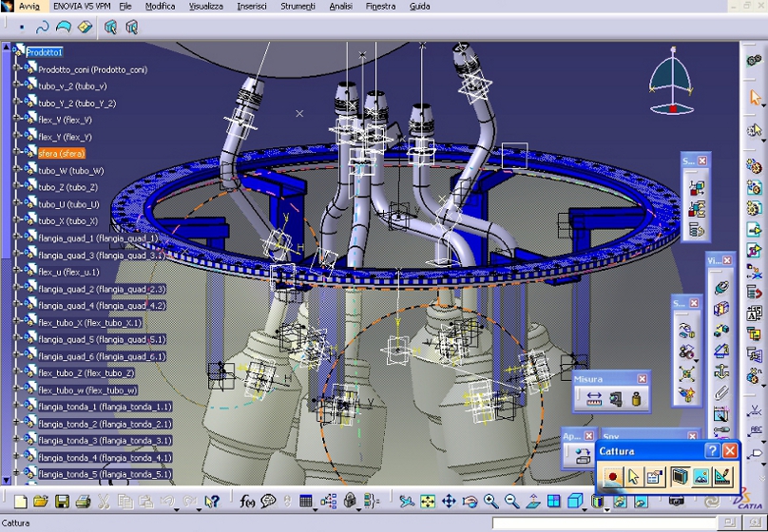This screenshot has width=768, height=532.
Task: Click the scissors Cut icon
Action: (104, 502)
